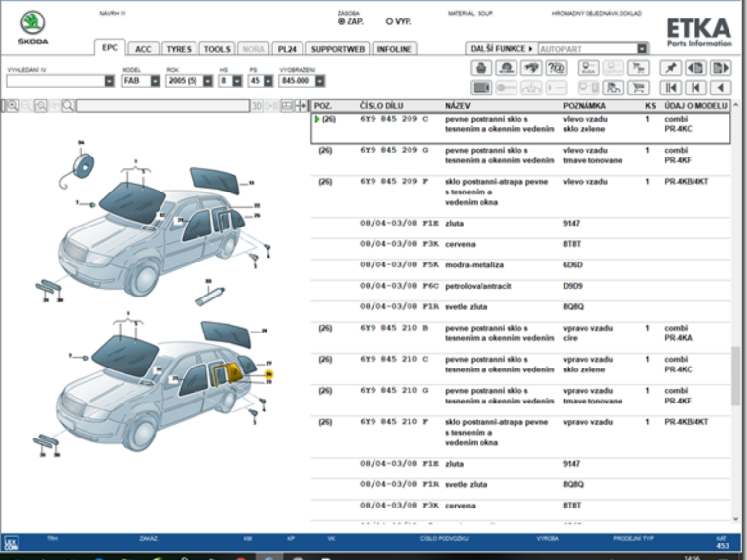Screen dimensions: 747x560
Task: Select the VYP. radio button
Action: (389, 20)
